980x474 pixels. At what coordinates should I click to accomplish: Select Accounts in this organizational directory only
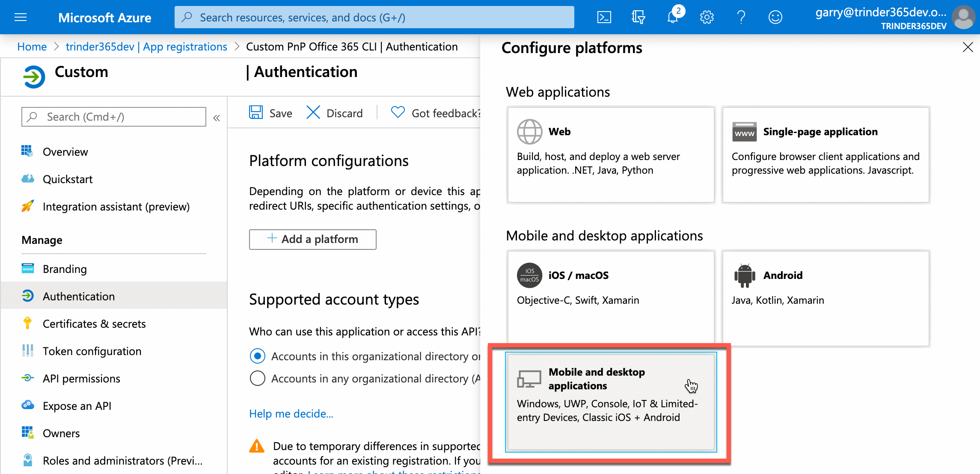coord(257,356)
